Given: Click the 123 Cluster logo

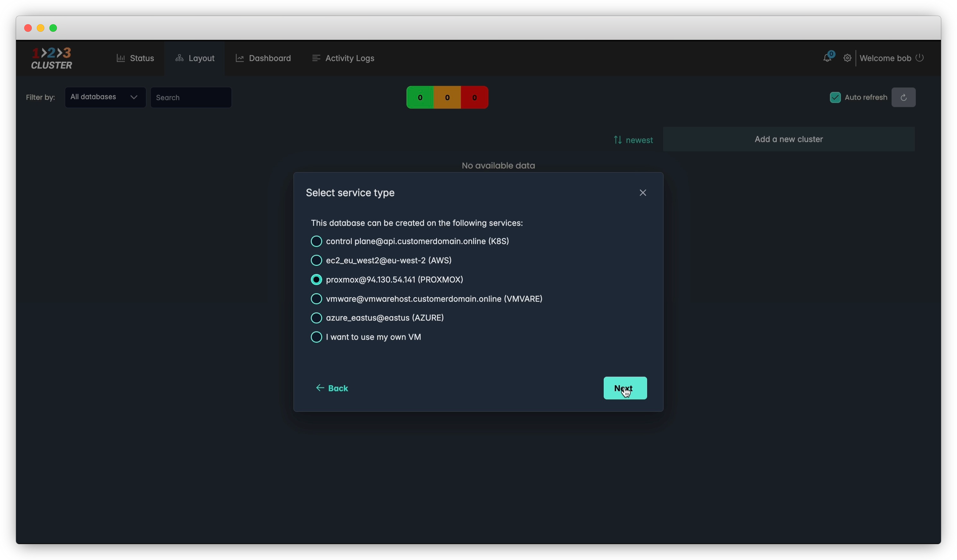Looking at the screenshot, I should pos(52,59).
